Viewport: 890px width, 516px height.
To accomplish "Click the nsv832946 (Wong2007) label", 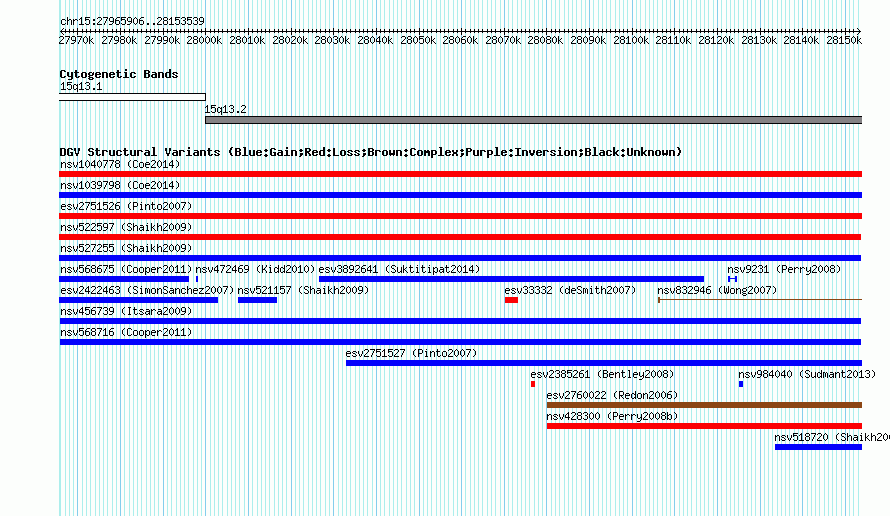I will [x=717, y=290].
